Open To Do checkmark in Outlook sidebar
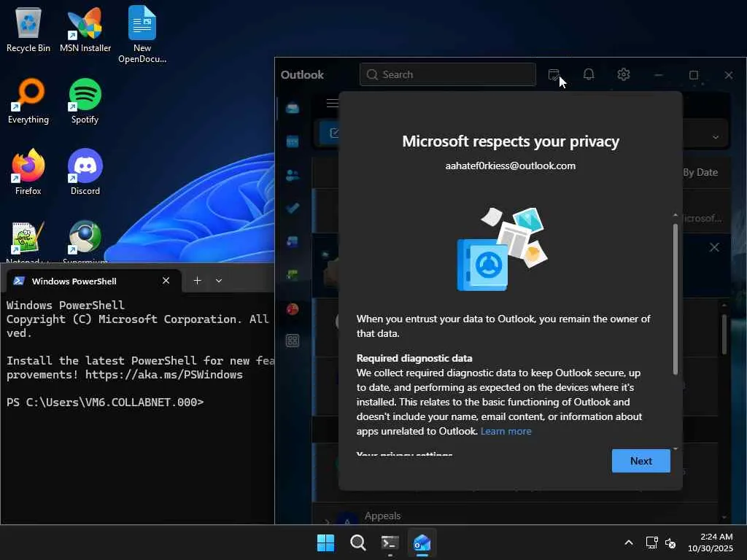 tap(293, 208)
